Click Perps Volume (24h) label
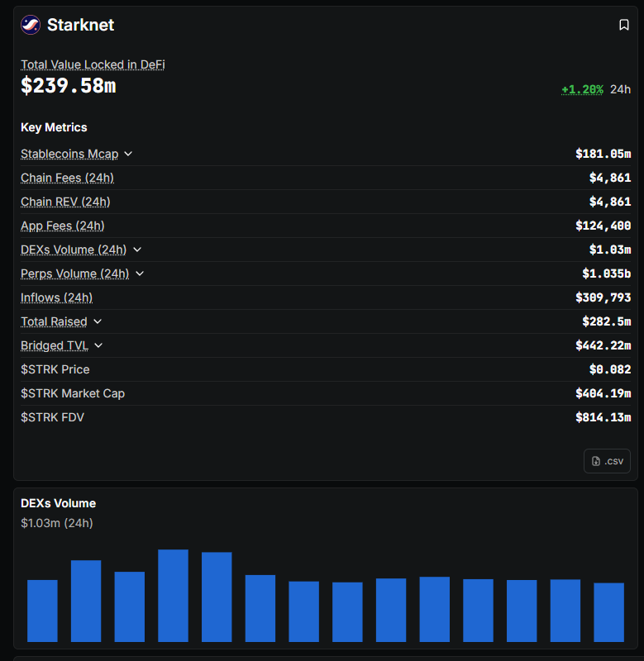Viewport: 644px width, 661px height. (75, 273)
